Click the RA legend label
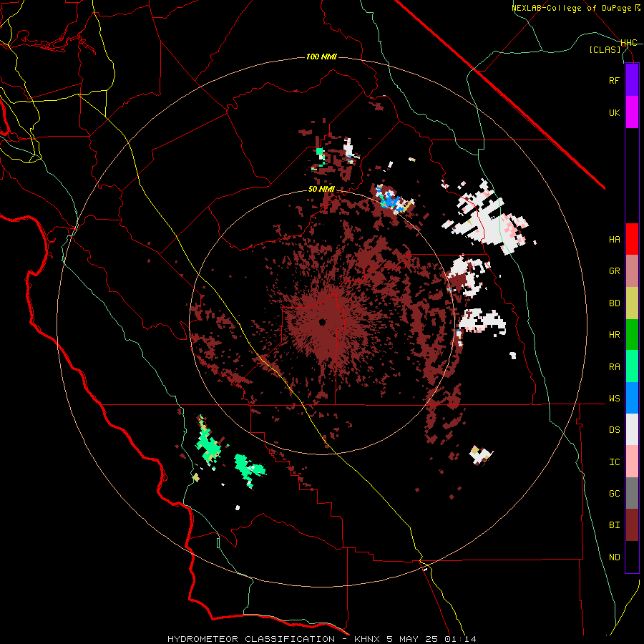The image size is (644, 644). pyautogui.click(x=614, y=367)
